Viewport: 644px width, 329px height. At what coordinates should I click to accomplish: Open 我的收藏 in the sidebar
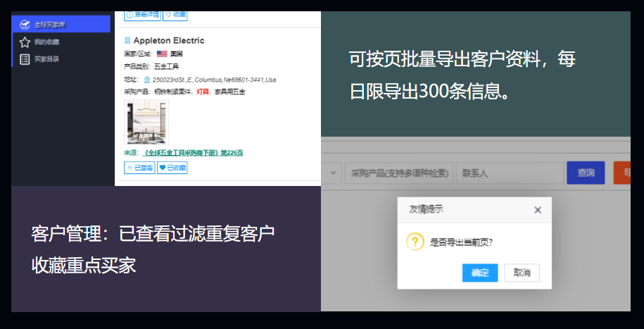46,42
